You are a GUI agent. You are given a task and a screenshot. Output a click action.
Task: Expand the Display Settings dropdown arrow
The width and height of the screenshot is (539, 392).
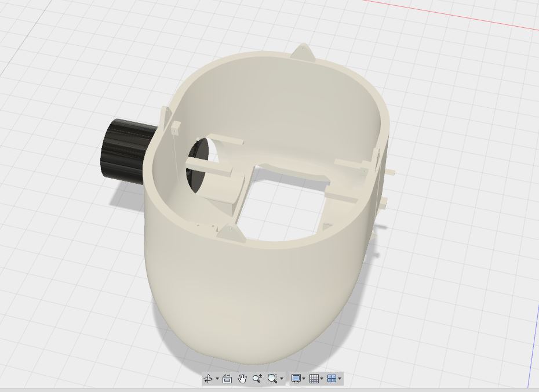coord(304,379)
